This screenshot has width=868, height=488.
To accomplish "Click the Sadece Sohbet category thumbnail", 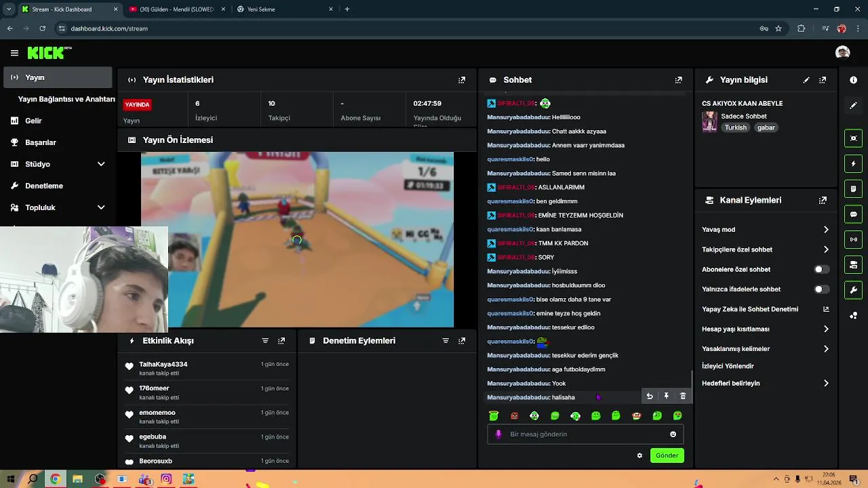I will [x=709, y=121].
